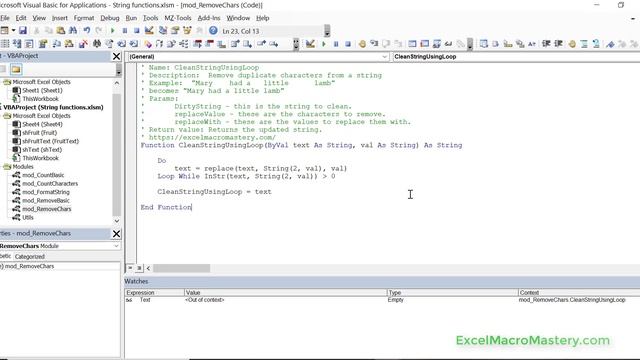The image size is (640, 360).
Task: Click Project pane scrollbar up arrow
Action: click(x=117, y=83)
